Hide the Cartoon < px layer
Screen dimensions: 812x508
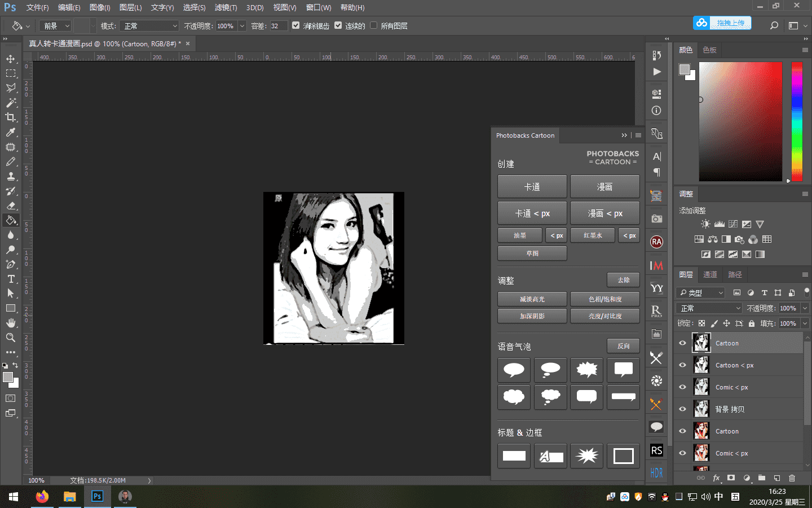tap(682, 365)
